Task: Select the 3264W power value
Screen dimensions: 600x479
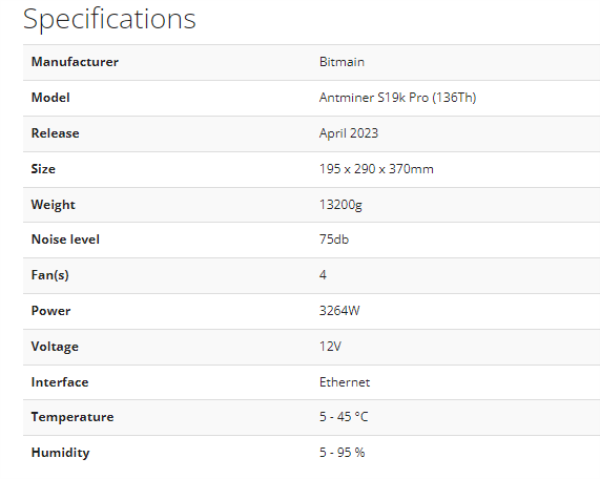Action: (339, 311)
